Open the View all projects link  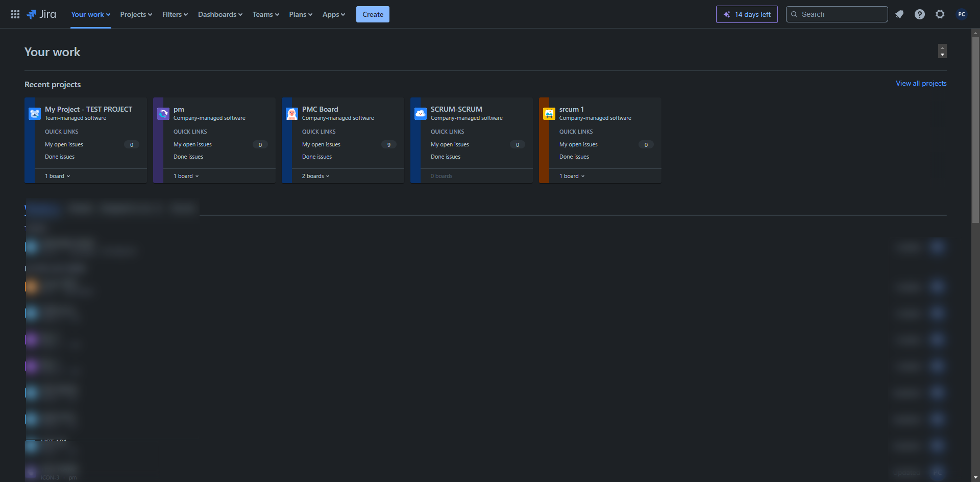point(921,83)
